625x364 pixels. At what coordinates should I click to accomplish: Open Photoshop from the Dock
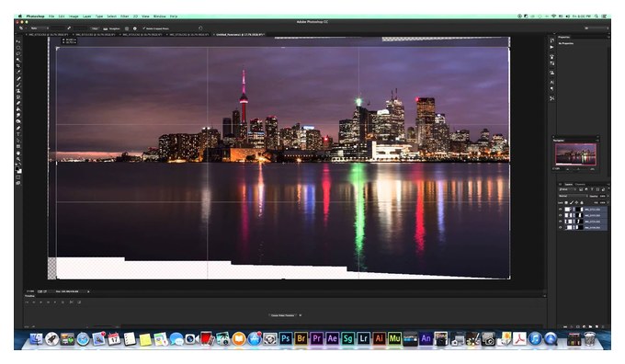click(x=285, y=338)
